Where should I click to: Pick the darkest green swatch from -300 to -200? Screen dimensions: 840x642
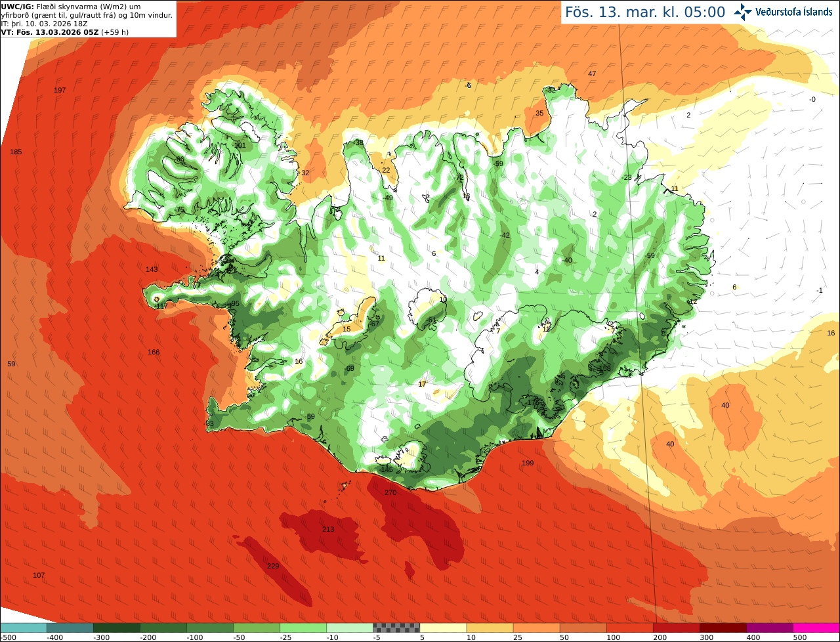[x=117, y=628]
